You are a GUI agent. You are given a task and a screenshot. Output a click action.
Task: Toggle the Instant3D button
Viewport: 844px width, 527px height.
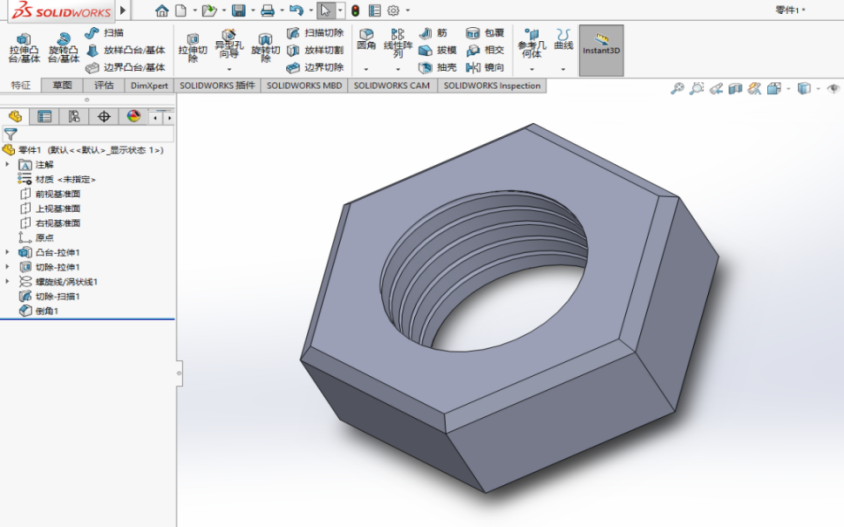(601, 50)
